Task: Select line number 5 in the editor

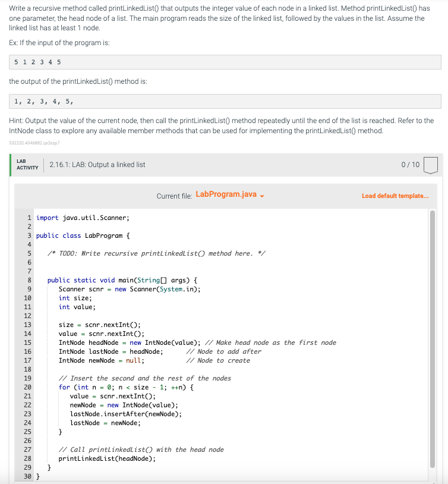Action: click(28, 253)
